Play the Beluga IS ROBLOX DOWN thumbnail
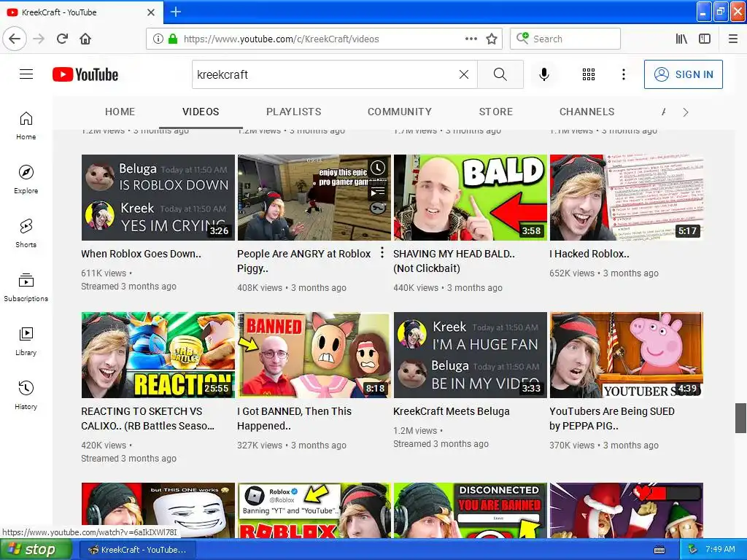The width and height of the screenshot is (747, 560). (158, 197)
